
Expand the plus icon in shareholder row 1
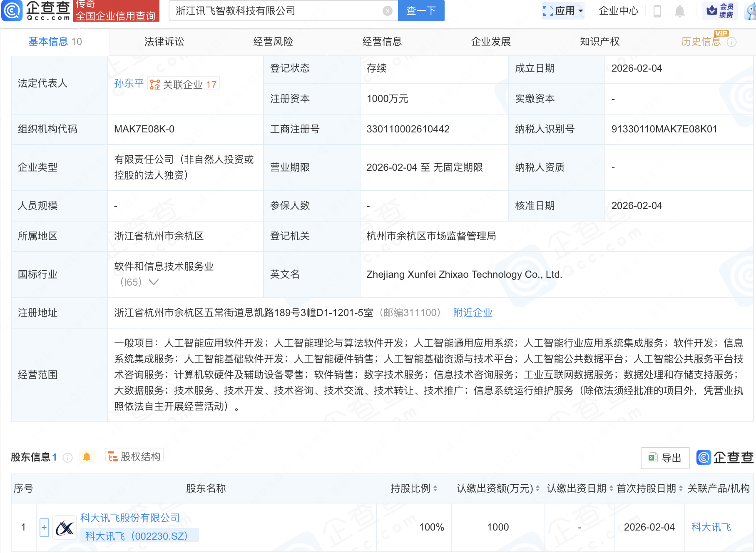(44, 527)
